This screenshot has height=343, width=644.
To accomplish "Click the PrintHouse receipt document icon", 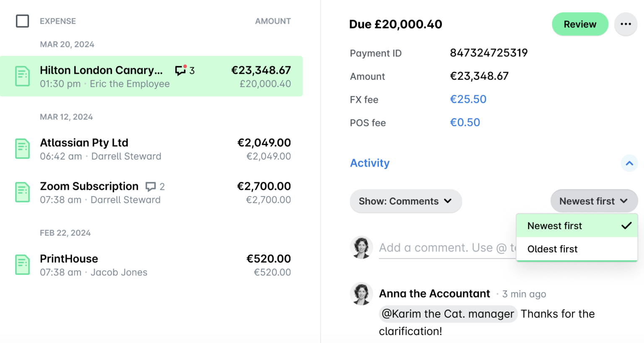I will pyautogui.click(x=22, y=264).
